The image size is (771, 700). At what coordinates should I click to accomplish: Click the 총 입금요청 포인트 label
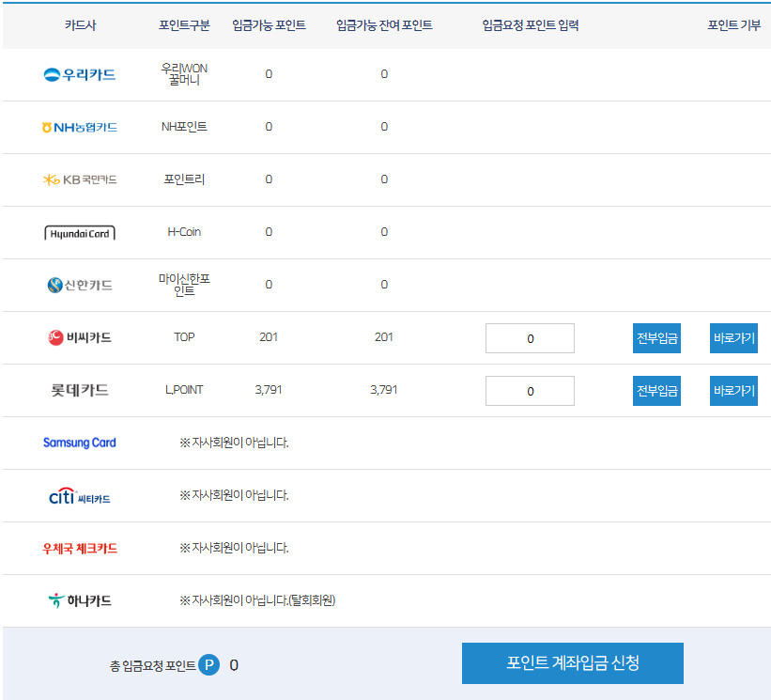point(152,665)
